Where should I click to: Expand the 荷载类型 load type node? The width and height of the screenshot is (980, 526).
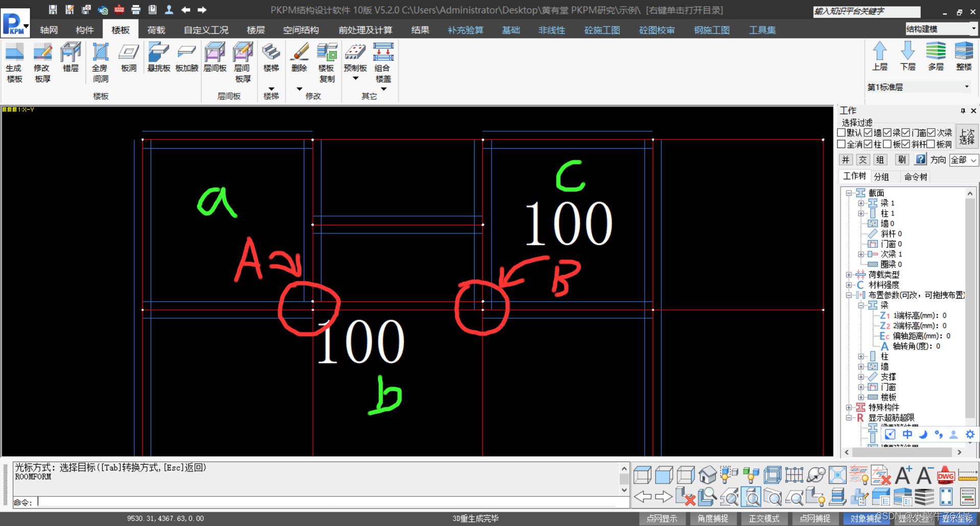tap(848, 275)
